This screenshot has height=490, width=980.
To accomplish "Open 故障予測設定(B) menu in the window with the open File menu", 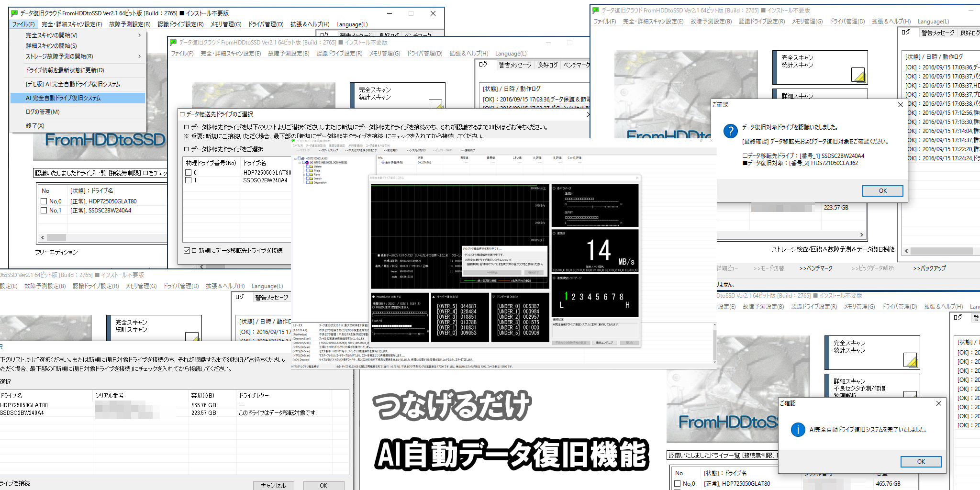I will click(130, 24).
